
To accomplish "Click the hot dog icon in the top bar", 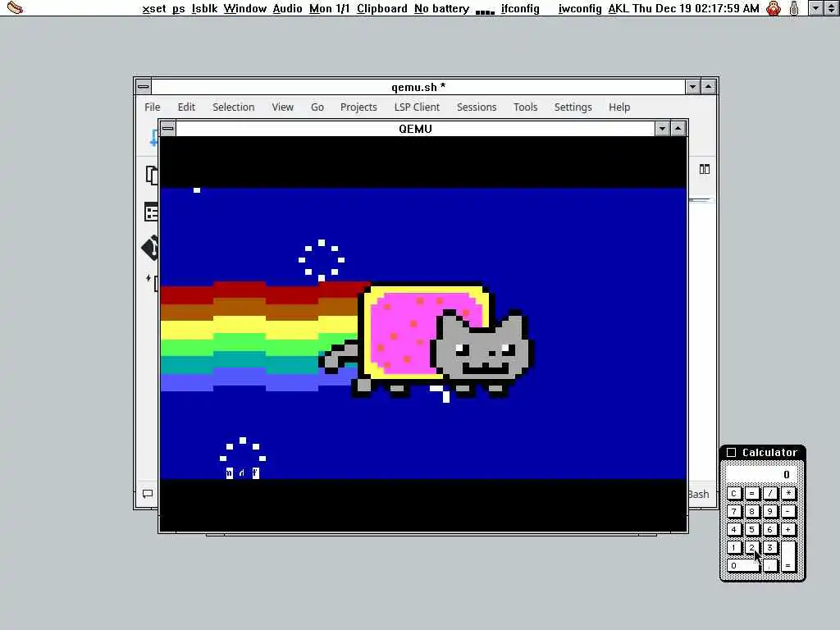I will [15, 7].
